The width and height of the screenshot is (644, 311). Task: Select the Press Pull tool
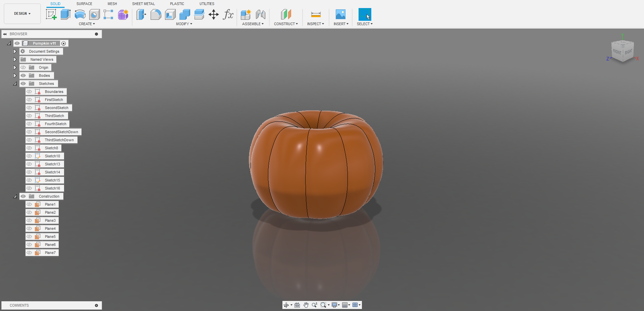click(x=141, y=14)
